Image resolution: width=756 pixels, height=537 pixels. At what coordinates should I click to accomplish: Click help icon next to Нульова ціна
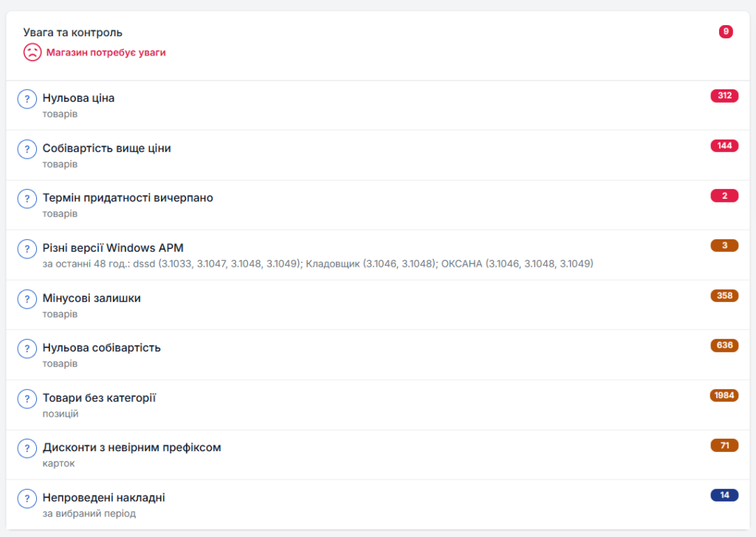click(x=27, y=99)
